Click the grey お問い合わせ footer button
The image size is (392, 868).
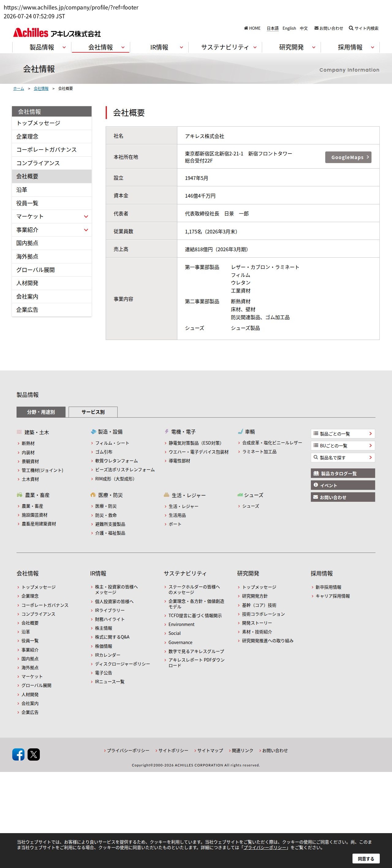tap(343, 497)
